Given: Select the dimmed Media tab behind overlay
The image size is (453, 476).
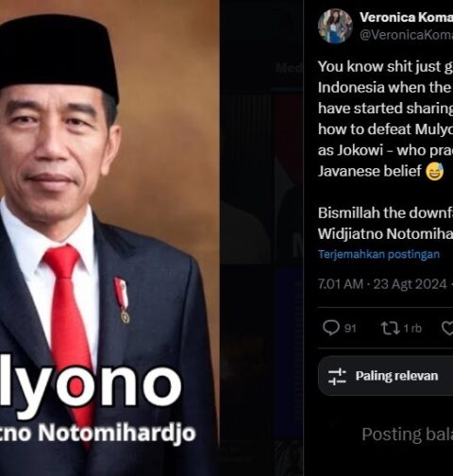Looking at the screenshot, I should pos(289,68).
